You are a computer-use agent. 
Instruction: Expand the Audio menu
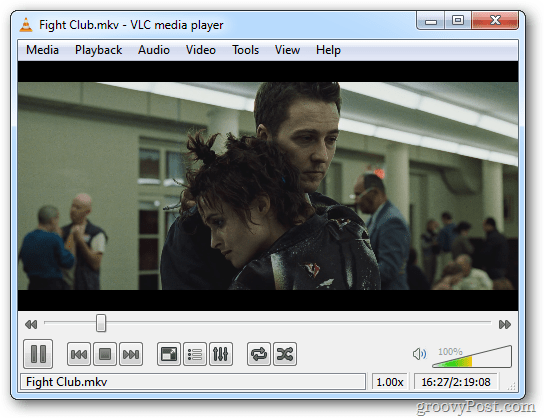click(x=154, y=50)
